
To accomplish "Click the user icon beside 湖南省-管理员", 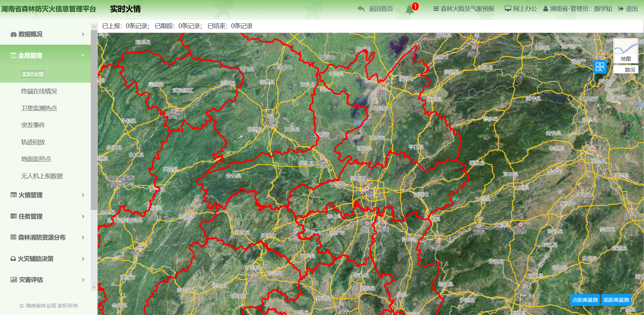I will tap(545, 9).
